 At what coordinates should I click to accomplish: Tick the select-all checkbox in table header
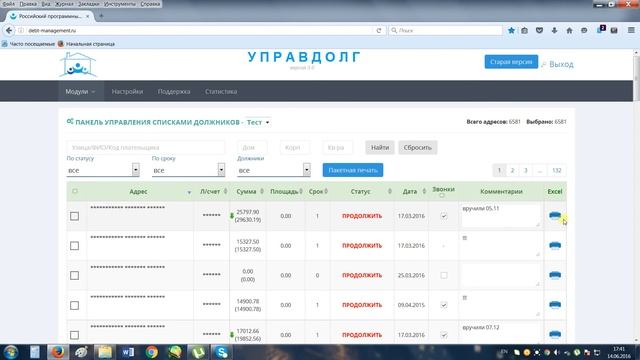(x=75, y=191)
